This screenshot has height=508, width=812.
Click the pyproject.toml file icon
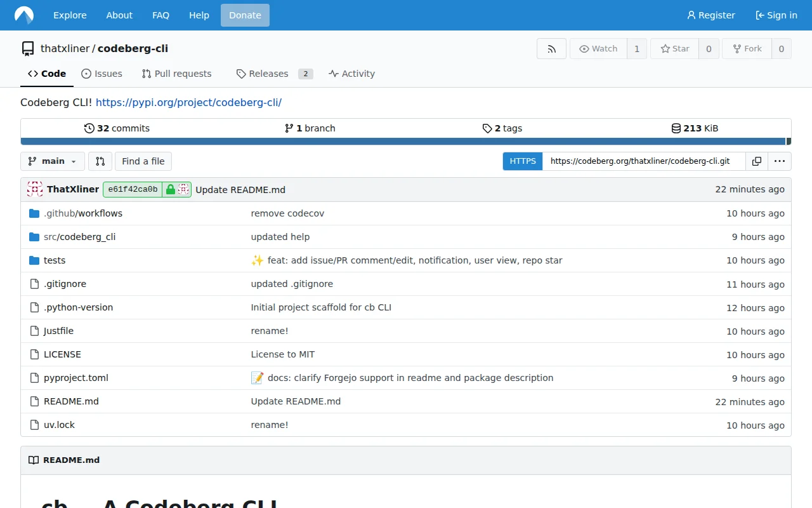(x=34, y=378)
